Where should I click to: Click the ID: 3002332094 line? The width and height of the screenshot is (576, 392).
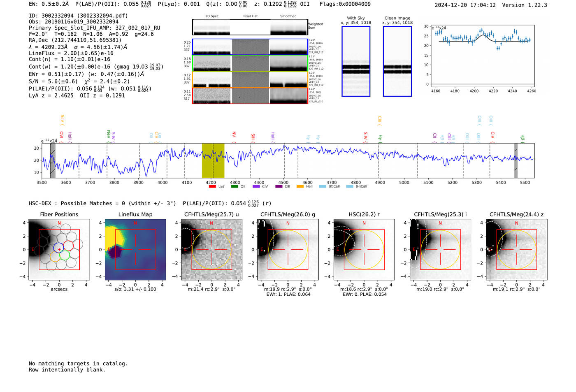pyautogui.click(x=78, y=16)
